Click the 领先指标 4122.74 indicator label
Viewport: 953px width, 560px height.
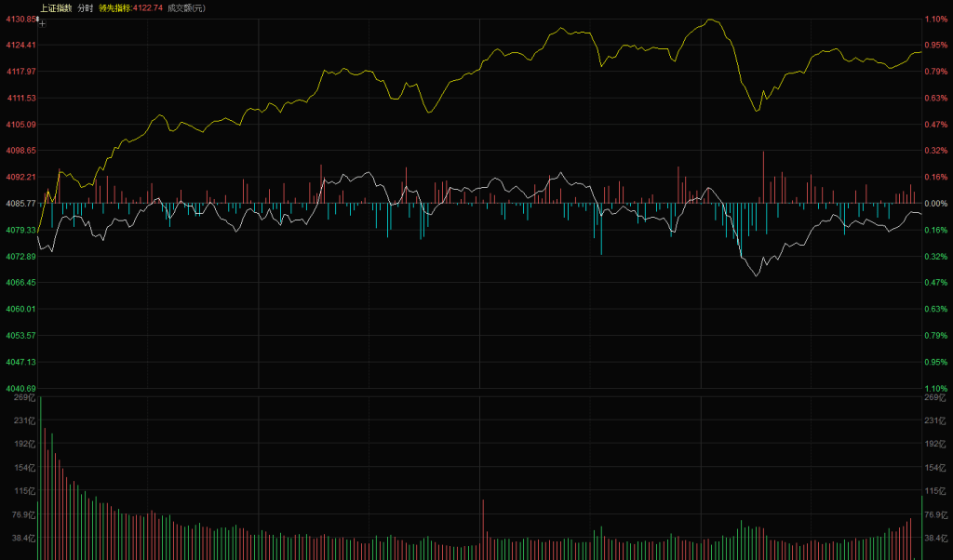(x=130, y=7)
